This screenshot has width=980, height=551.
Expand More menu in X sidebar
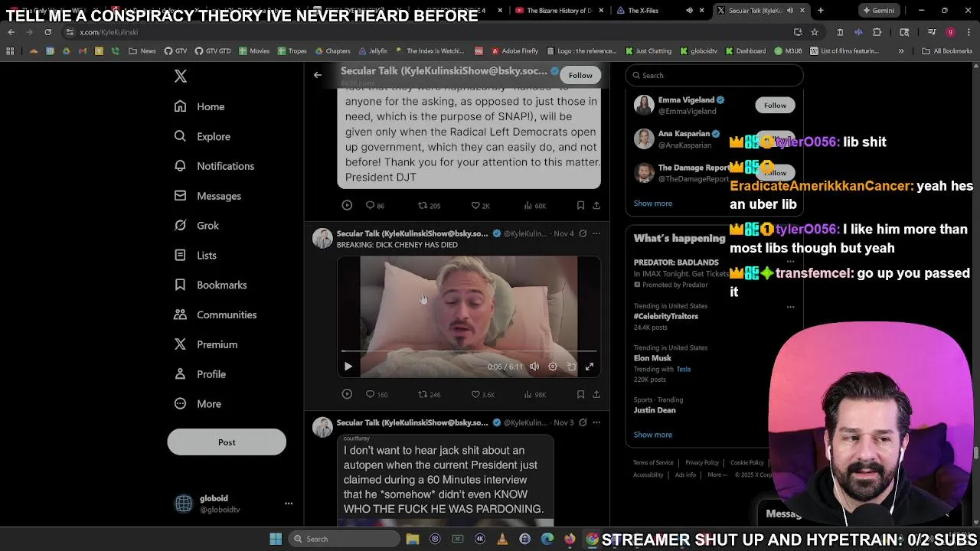click(198, 404)
